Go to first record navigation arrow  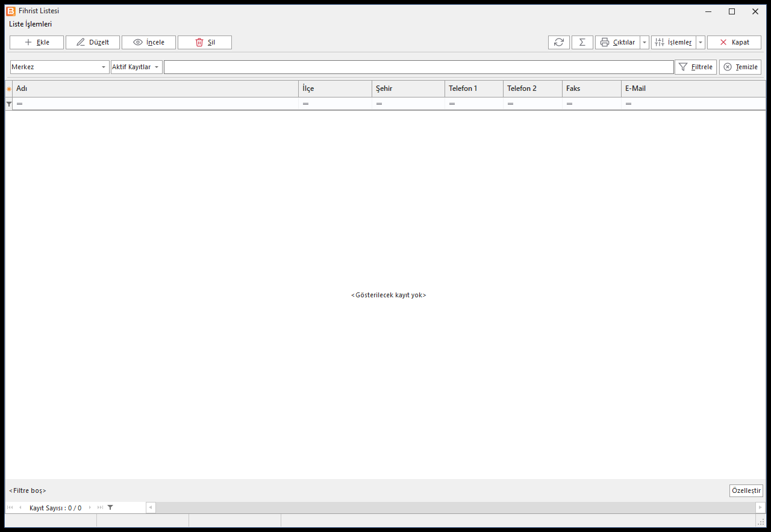(x=10, y=507)
